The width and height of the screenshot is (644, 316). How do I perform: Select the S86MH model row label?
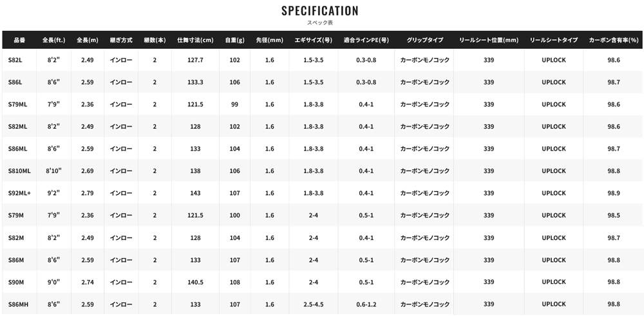(x=19, y=304)
